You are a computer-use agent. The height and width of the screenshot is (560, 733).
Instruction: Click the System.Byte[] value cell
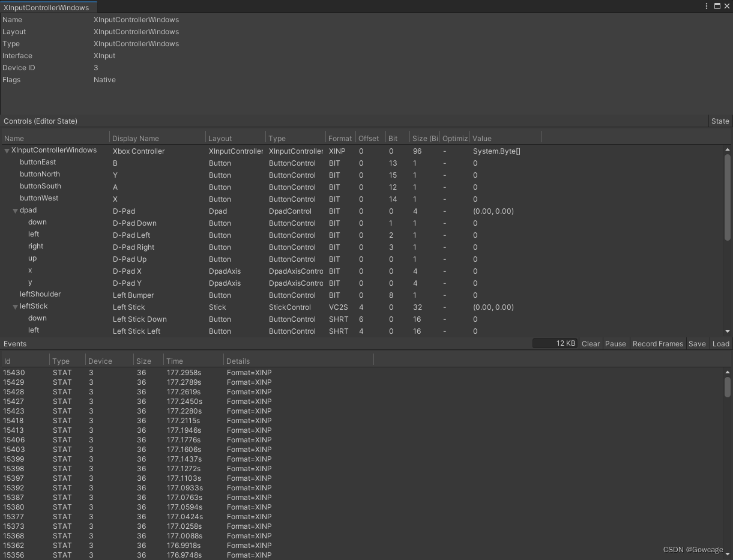pyautogui.click(x=496, y=151)
